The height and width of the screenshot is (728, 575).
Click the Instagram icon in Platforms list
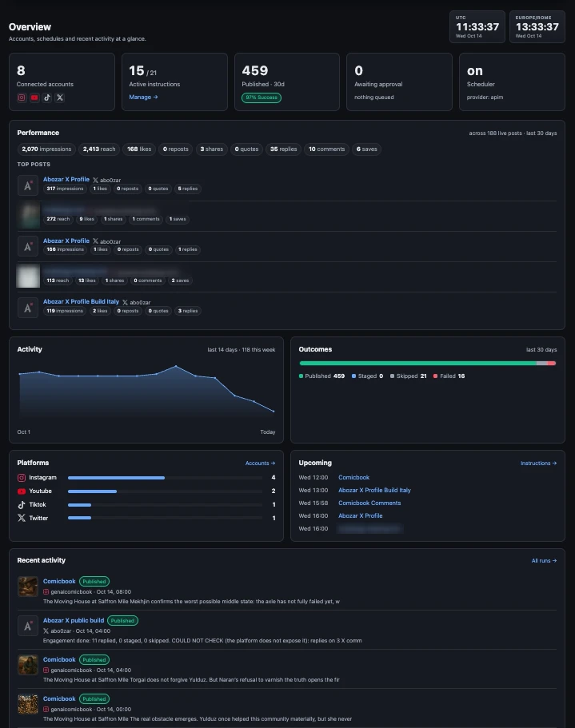pos(22,478)
